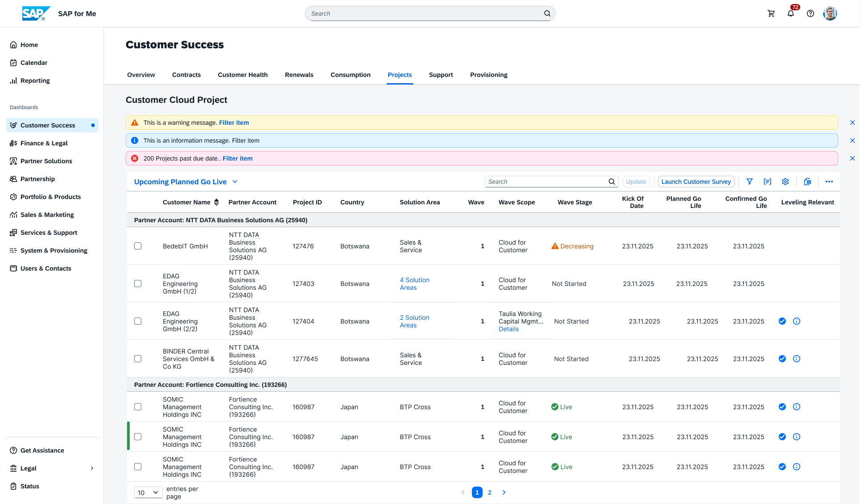
Task: Sort by Customer Name column arrows
Action: pos(216,202)
